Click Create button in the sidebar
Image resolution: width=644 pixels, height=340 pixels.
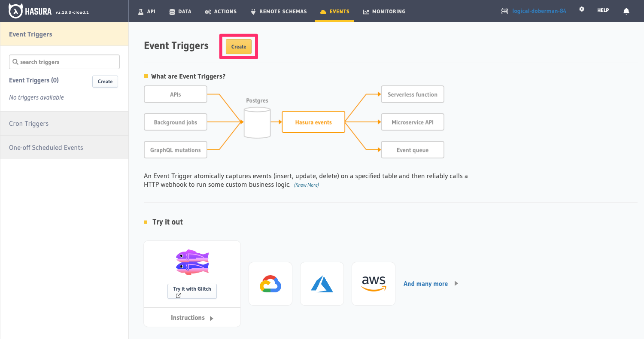coord(105,82)
